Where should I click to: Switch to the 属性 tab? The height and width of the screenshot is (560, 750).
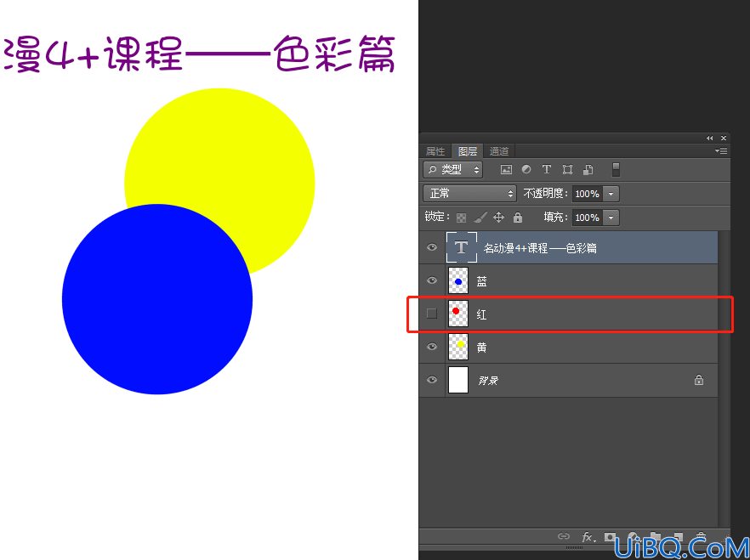click(435, 151)
